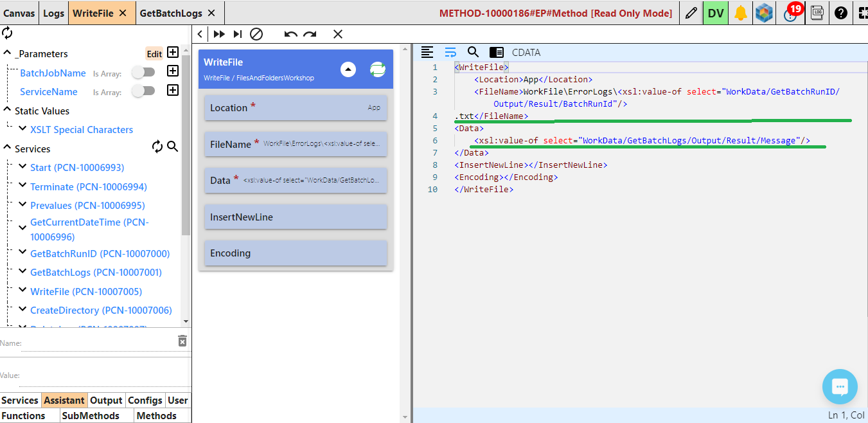The width and height of the screenshot is (868, 423).
Task: Switch to the Canvas tab
Action: pos(19,13)
